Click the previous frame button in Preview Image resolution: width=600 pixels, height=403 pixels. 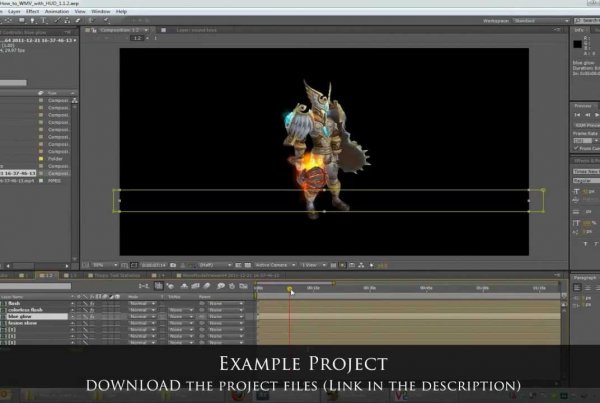pos(587,115)
